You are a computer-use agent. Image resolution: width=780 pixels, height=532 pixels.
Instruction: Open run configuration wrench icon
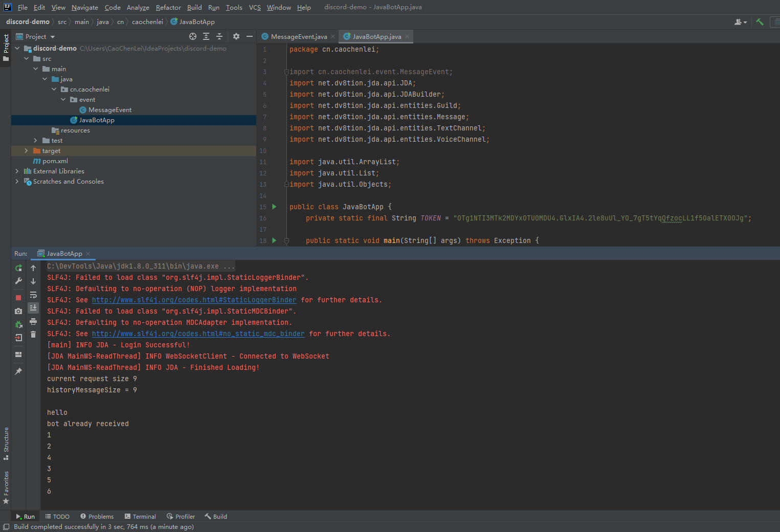[x=18, y=281]
